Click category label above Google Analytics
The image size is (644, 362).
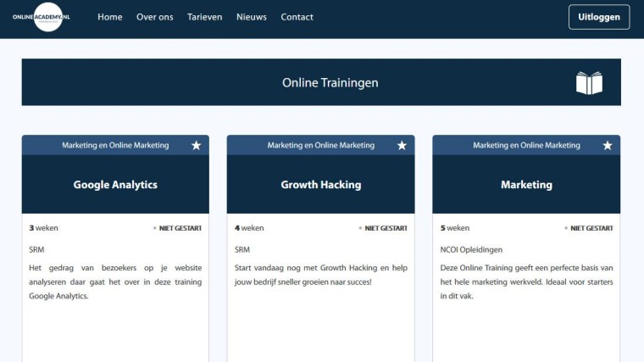[115, 146]
